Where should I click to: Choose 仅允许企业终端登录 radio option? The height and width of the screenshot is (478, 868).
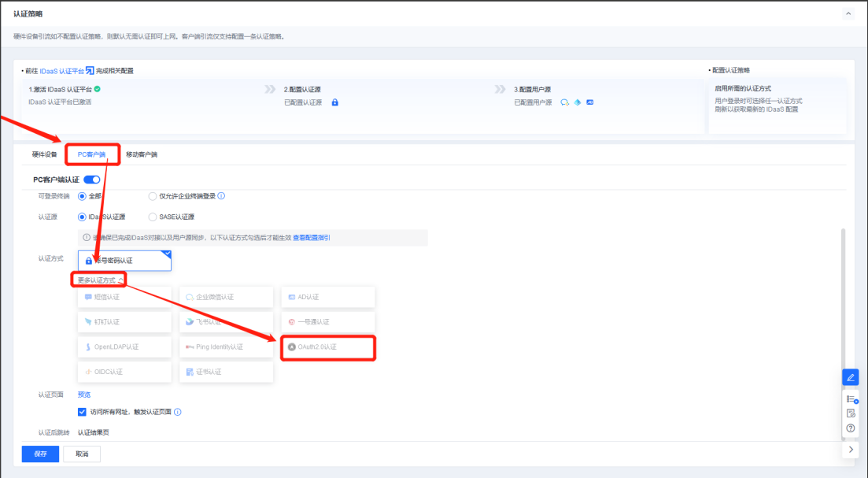[153, 196]
